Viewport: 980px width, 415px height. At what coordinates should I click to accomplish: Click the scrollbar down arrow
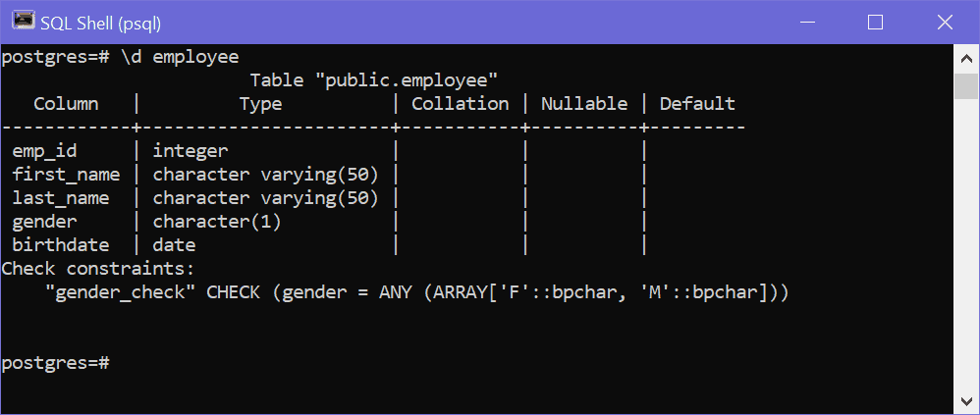[966, 399]
